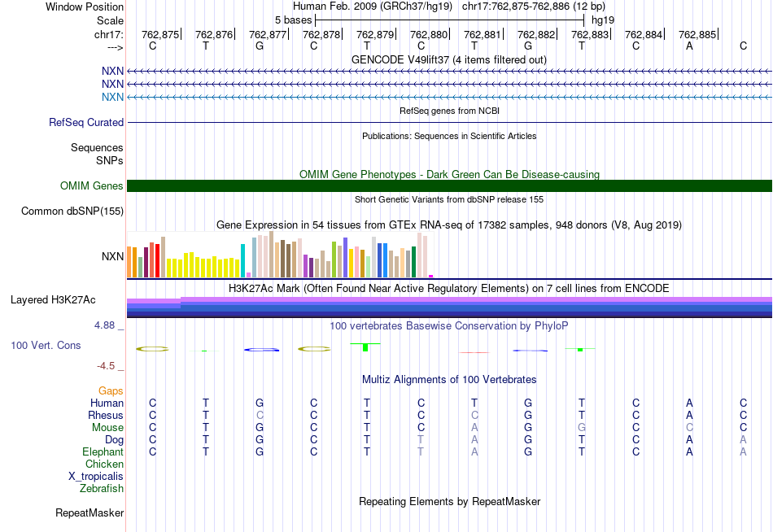Click the 762,878 coordinate label
Screen dimensions: 773x532
coord(321,34)
